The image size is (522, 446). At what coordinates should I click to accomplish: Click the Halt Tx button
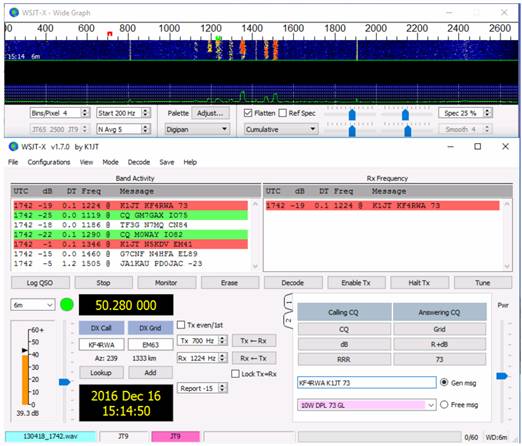419,283
